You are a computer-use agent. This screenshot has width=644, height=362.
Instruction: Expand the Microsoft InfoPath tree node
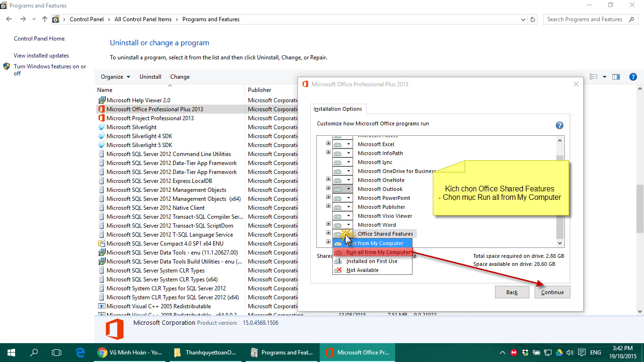328,153
